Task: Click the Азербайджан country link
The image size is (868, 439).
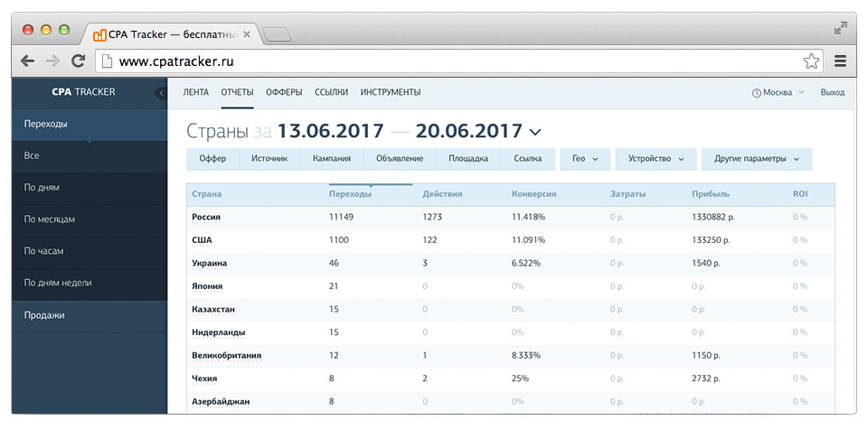Action: [221, 402]
